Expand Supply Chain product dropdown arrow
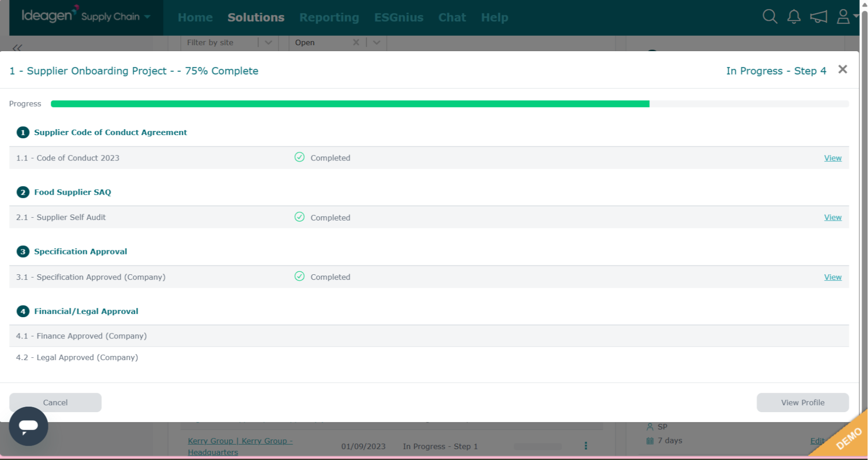Image resolution: width=868 pixels, height=460 pixels. coord(147,17)
